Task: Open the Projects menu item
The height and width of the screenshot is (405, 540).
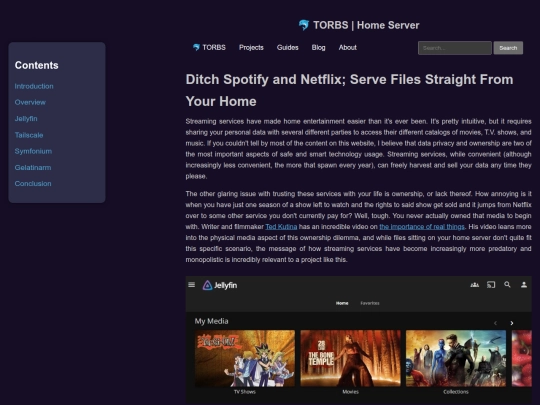Action: point(251,48)
